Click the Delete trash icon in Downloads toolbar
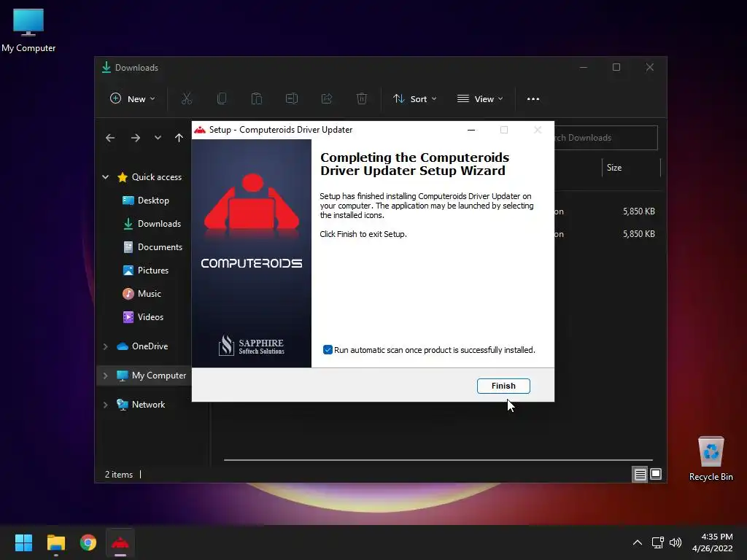Image resolution: width=747 pixels, height=560 pixels. [362, 98]
